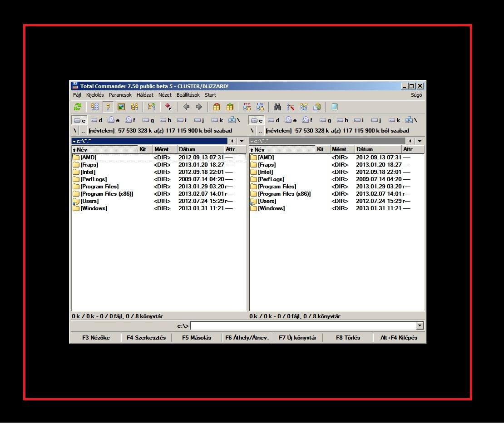The image size is (504, 424).
Task: Switch right panel to drive k
Action: click(395, 120)
